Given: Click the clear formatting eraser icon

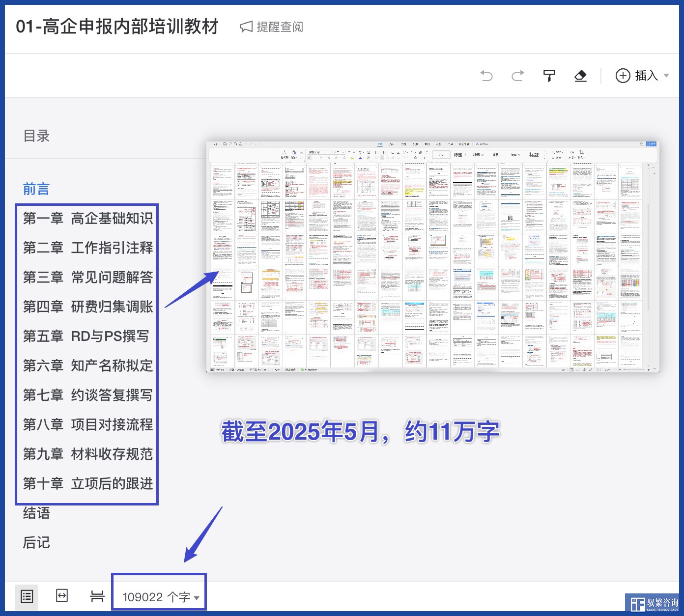Looking at the screenshot, I should [580, 76].
